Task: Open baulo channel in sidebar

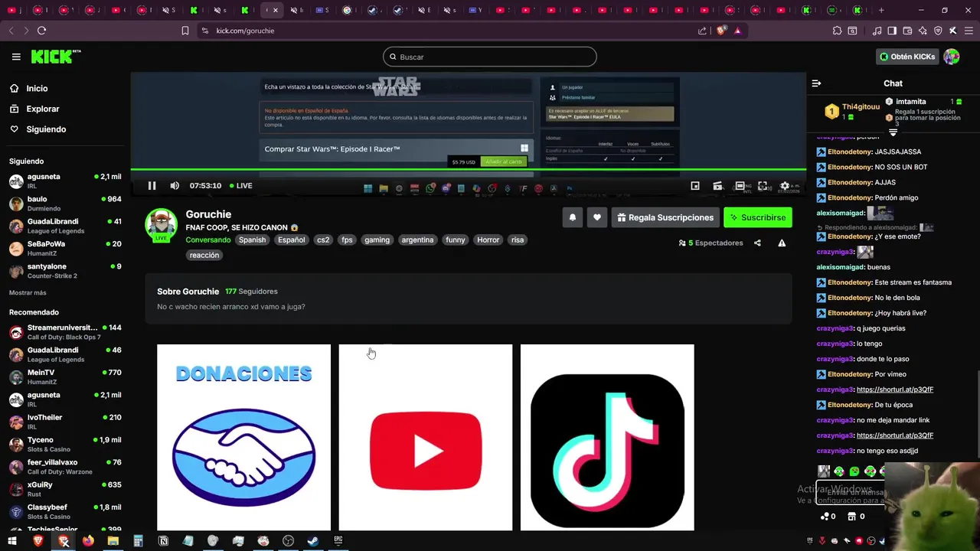Action: coord(65,203)
